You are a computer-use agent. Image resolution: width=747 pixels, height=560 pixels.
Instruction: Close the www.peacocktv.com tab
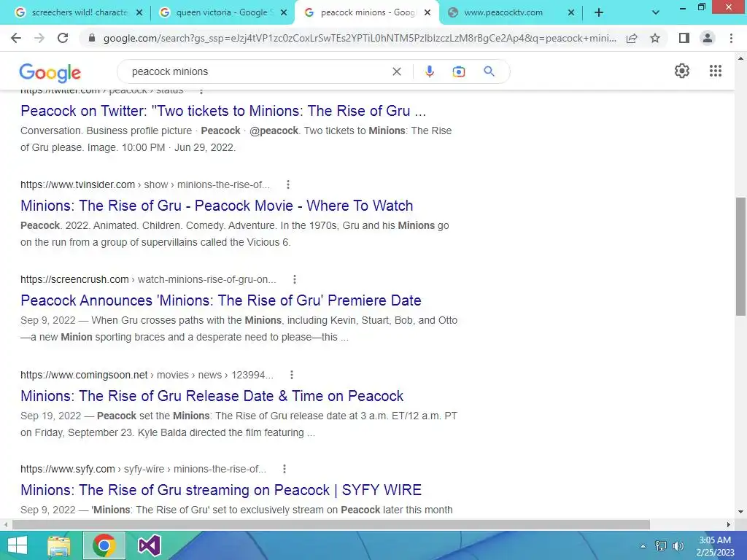[x=571, y=13]
